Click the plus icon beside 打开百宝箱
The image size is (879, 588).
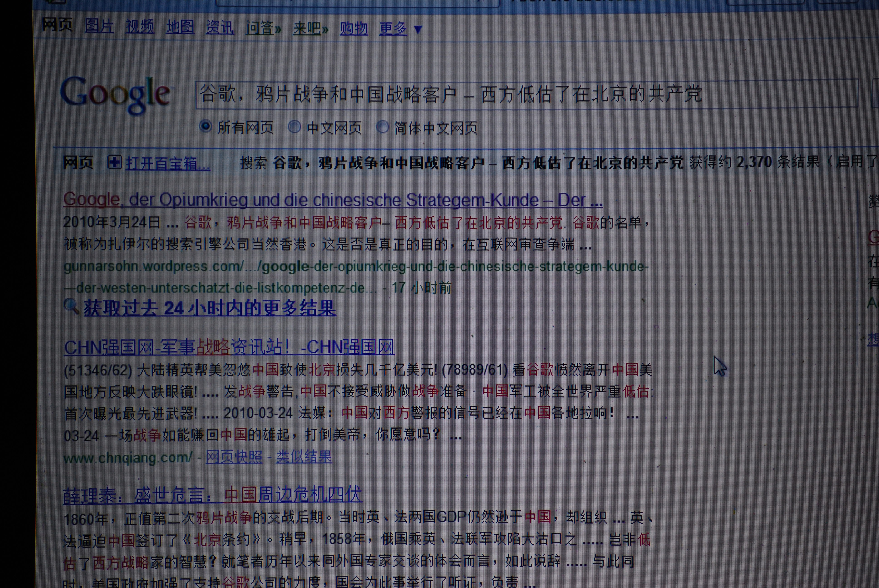(114, 162)
